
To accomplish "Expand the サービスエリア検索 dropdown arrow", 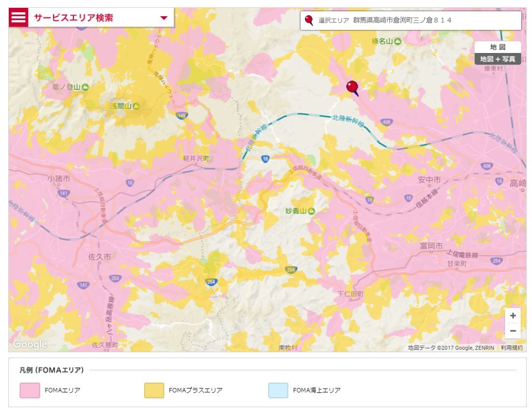I will (x=164, y=18).
